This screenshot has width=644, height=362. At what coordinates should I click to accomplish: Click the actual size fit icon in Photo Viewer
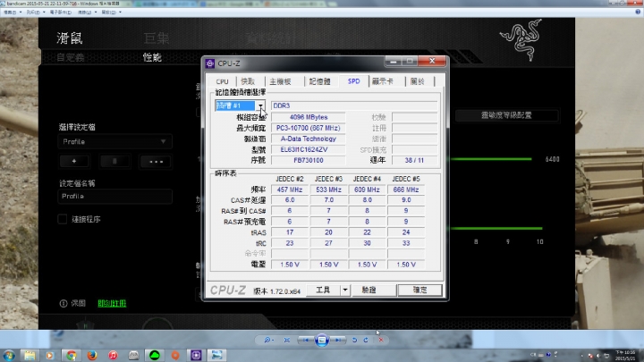287,340
